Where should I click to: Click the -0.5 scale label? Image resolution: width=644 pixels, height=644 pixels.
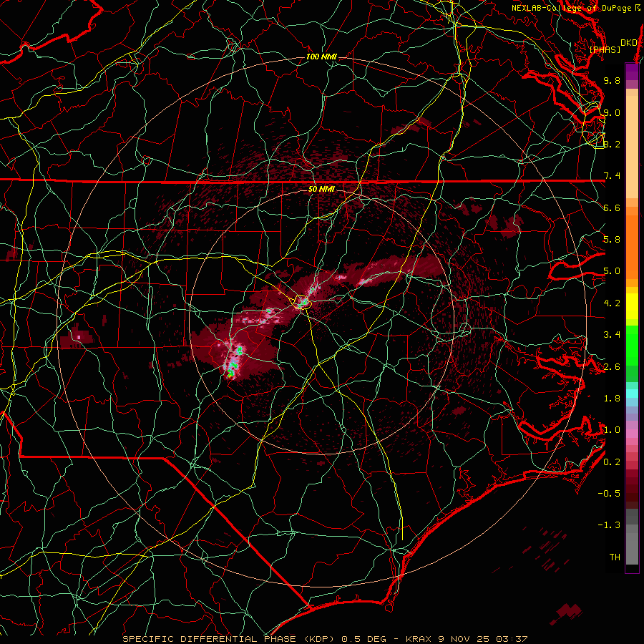609,494
